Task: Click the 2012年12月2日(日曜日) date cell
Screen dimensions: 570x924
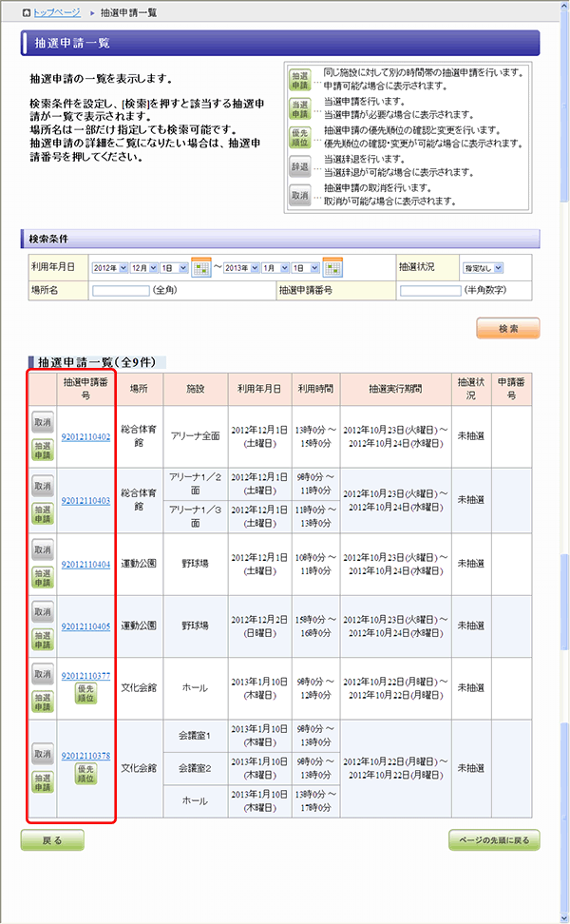Action: tap(259, 626)
